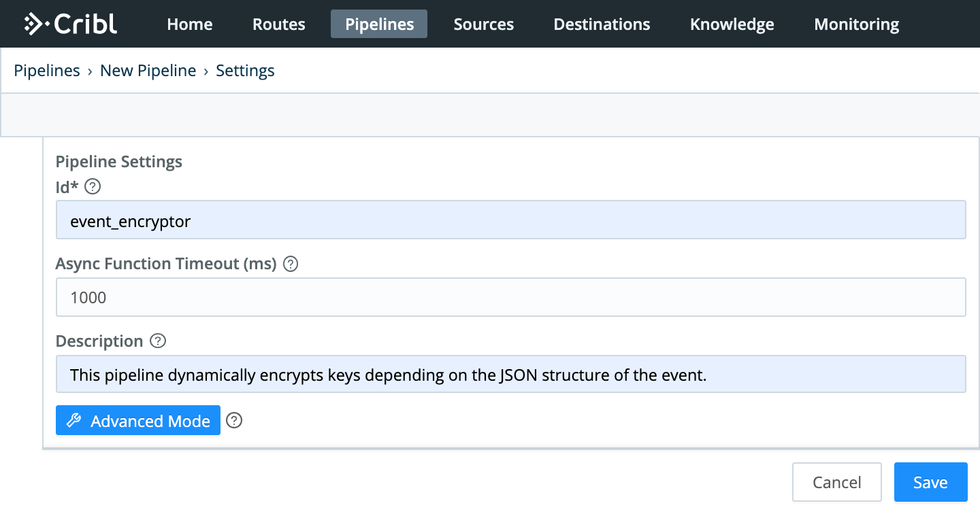Open help icon beside Advanced Mode button
This screenshot has width=980, height=514.
pos(234,421)
